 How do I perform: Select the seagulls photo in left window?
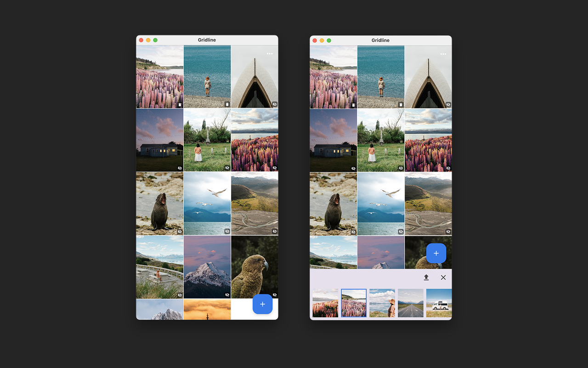207,204
